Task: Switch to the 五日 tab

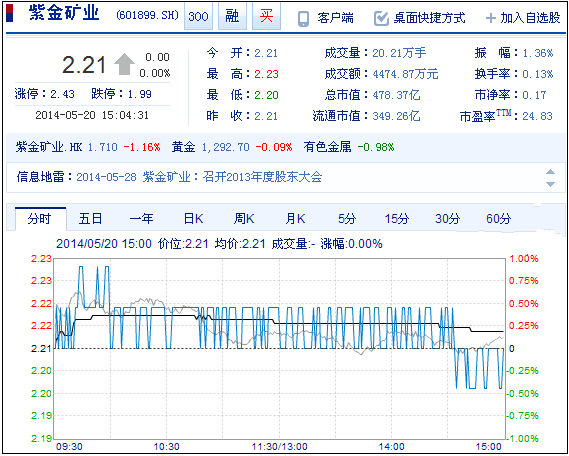Action: pyautogui.click(x=91, y=219)
